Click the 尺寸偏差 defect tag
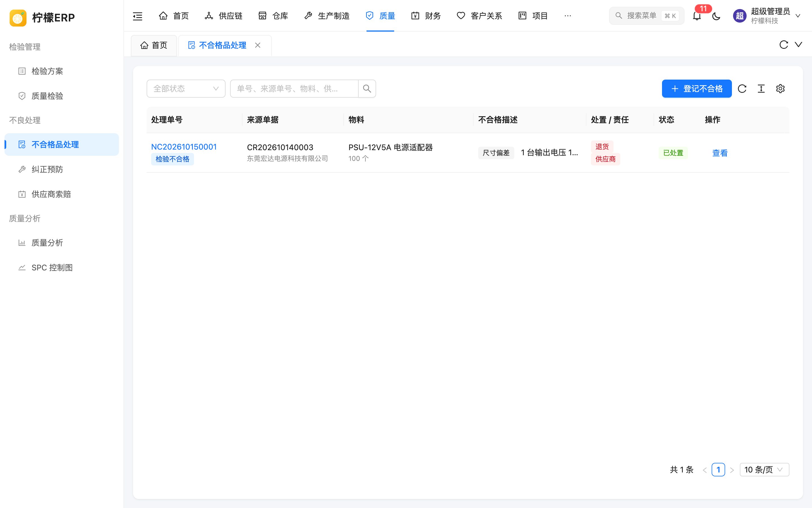Viewport: 812px width, 508px height. tap(496, 153)
